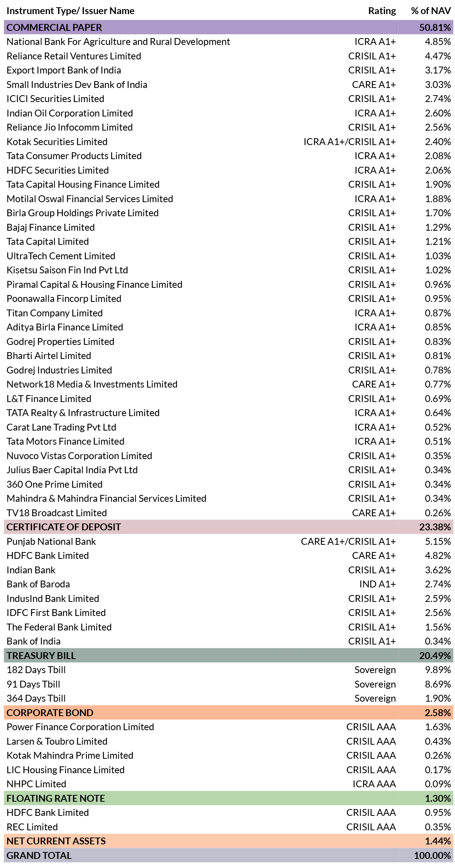Click the CERTIFICATE OF DEPOSIT header row

(x=228, y=527)
